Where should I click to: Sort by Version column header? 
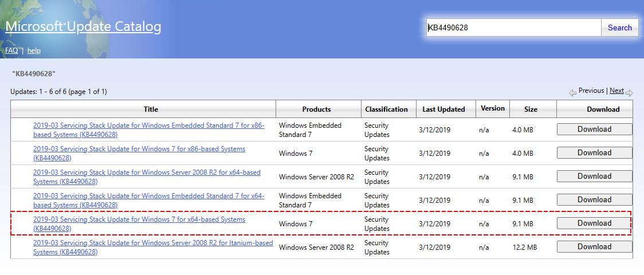[492, 108]
